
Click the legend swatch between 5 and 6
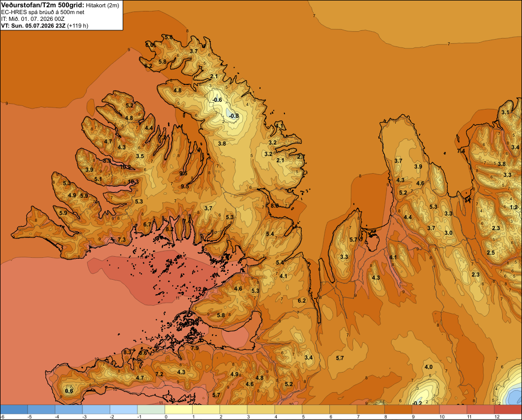(316, 409)
